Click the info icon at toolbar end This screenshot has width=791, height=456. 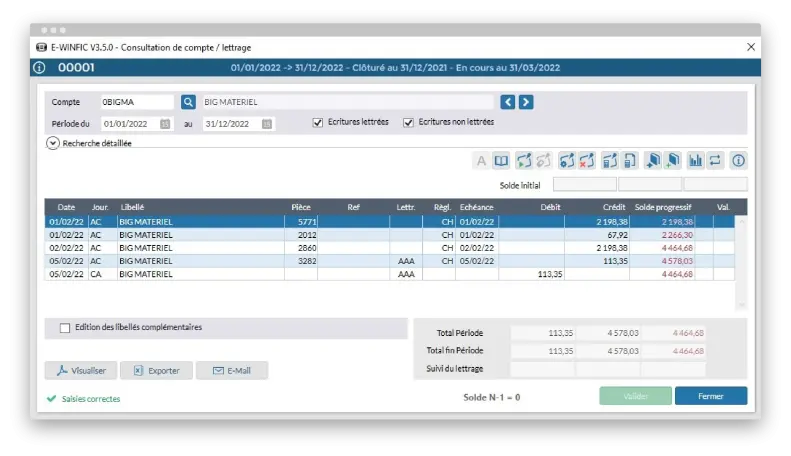739,160
